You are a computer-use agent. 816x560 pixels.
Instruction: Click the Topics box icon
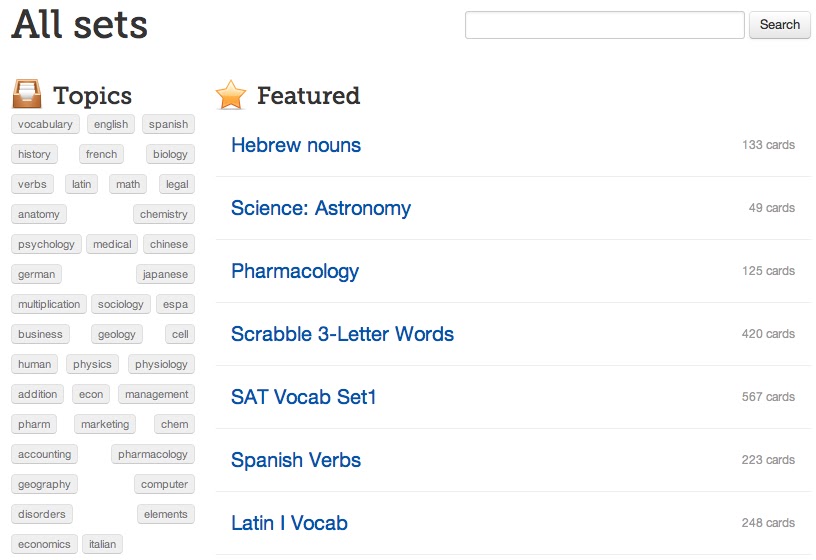pos(27,94)
